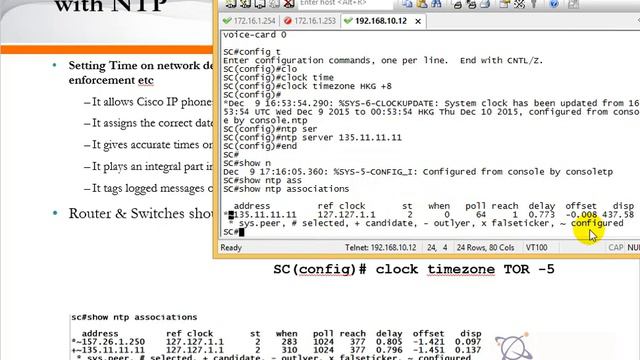Close the 192.168.10.12 tab
This screenshot has width=640, height=360.
click(418, 21)
